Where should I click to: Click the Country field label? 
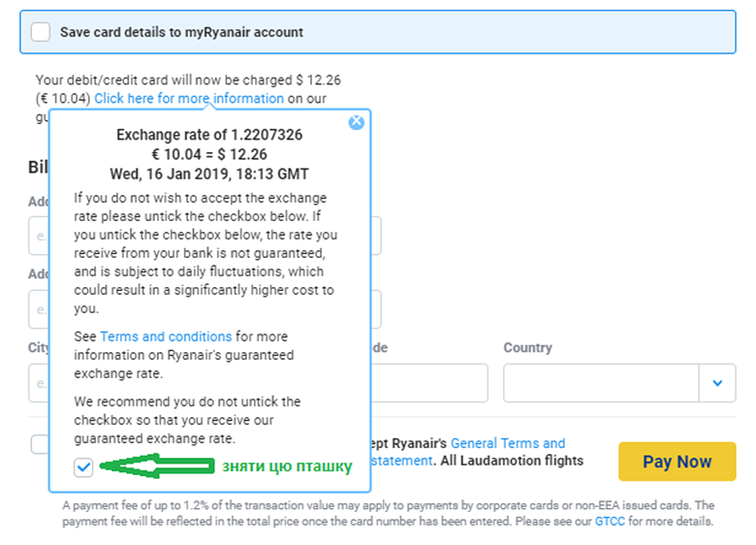pos(527,347)
